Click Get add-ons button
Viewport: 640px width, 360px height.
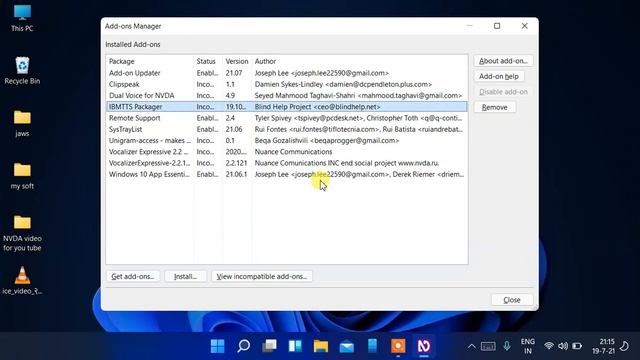(x=133, y=276)
